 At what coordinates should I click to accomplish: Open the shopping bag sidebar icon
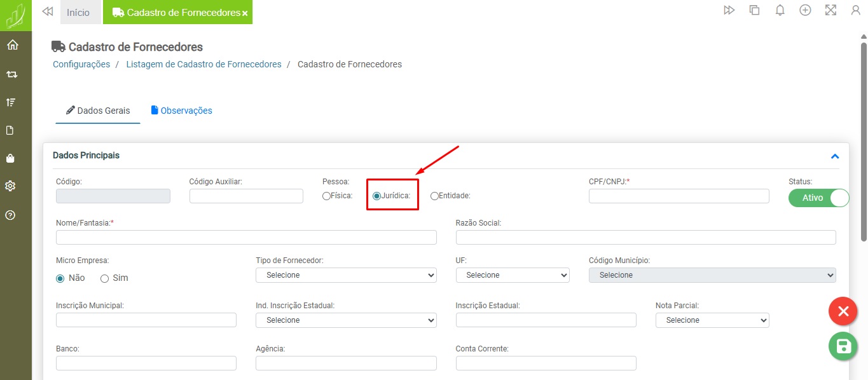pos(11,158)
